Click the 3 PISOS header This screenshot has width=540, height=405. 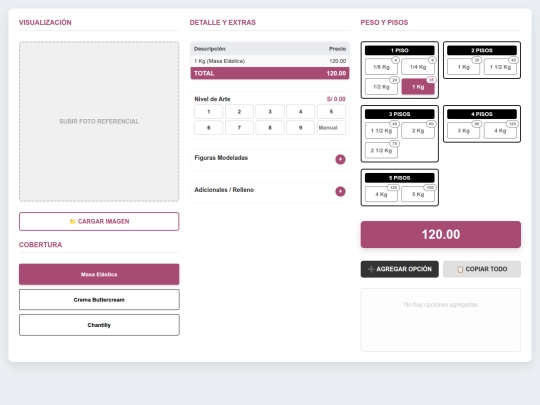(x=399, y=114)
